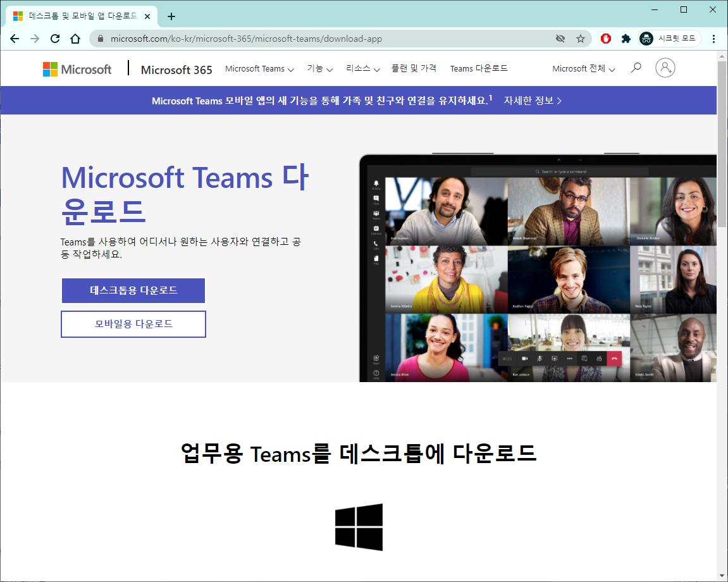
Task: Click the Teams video call laptop image
Action: (538, 268)
